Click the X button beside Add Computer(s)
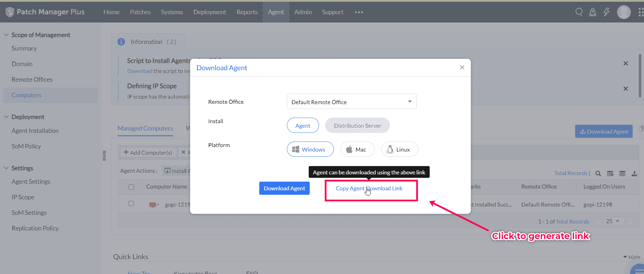The width and height of the screenshot is (644, 274). (183, 152)
